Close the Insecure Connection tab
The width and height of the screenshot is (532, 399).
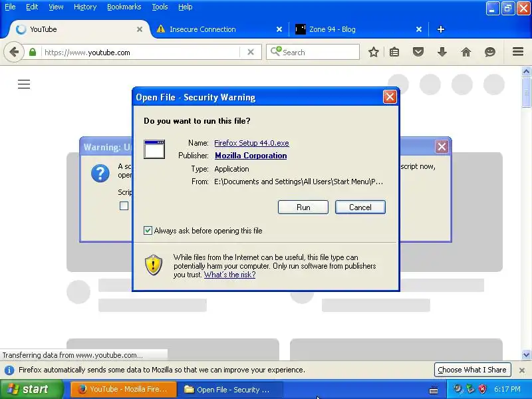point(279,29)
